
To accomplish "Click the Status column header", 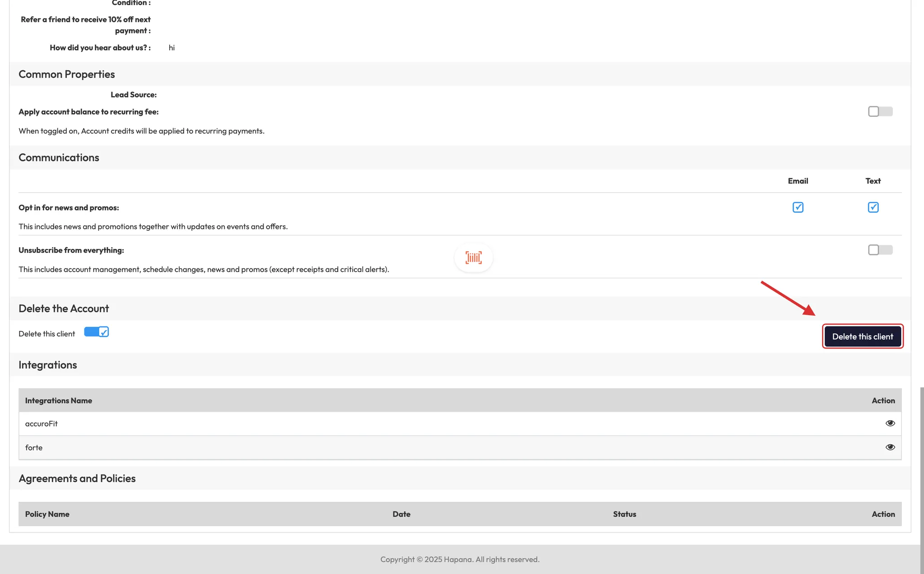I will point(624,514).
